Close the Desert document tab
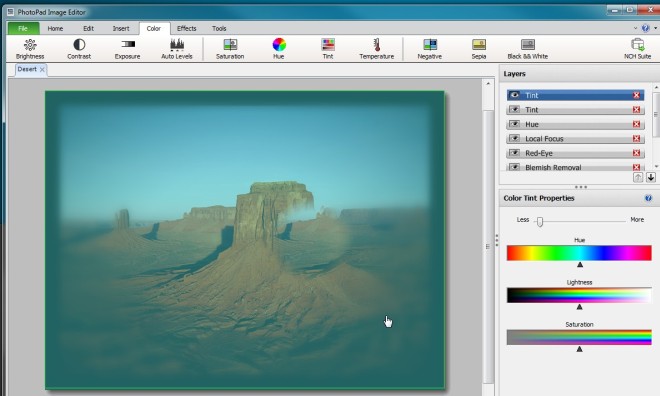The height and width of the screenshot is (396, 660). pos(42,69)
